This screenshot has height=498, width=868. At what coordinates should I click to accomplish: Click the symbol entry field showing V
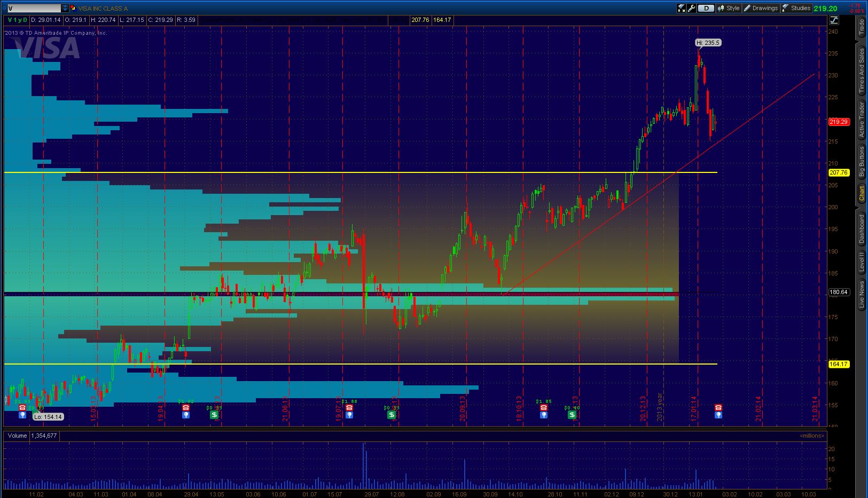click(34, 9)
